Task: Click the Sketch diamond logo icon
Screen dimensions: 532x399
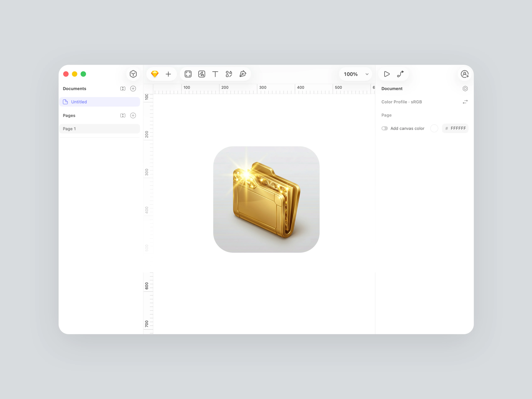Action: point(155,74)
